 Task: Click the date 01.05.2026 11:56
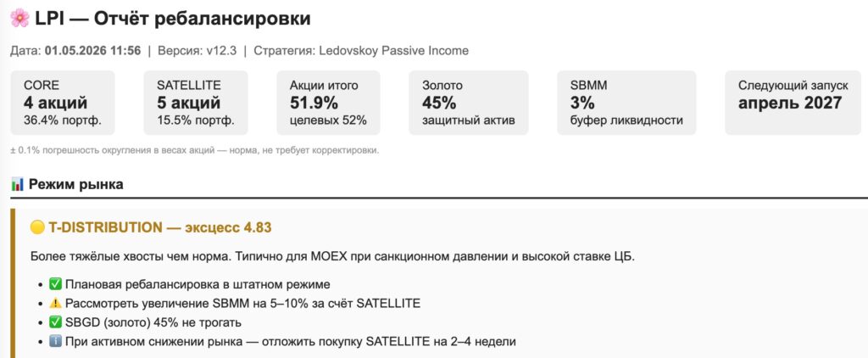tap(93, 51)
